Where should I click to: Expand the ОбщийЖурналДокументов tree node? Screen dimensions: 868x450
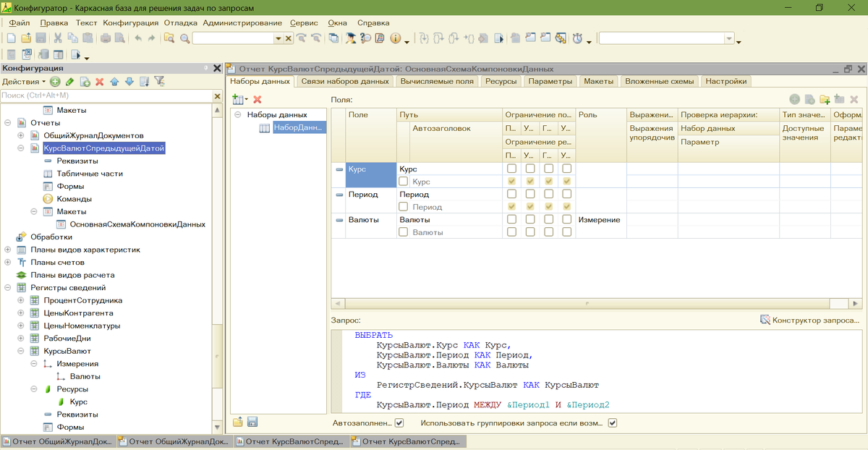[x=21, y=136]
